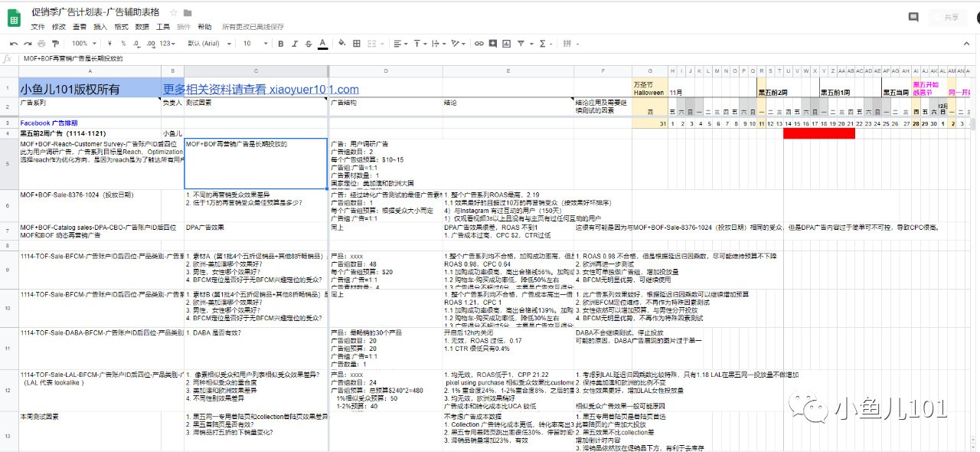Apply bold formatting
This screenshot has height=452, width=980.
coord(281,43)
